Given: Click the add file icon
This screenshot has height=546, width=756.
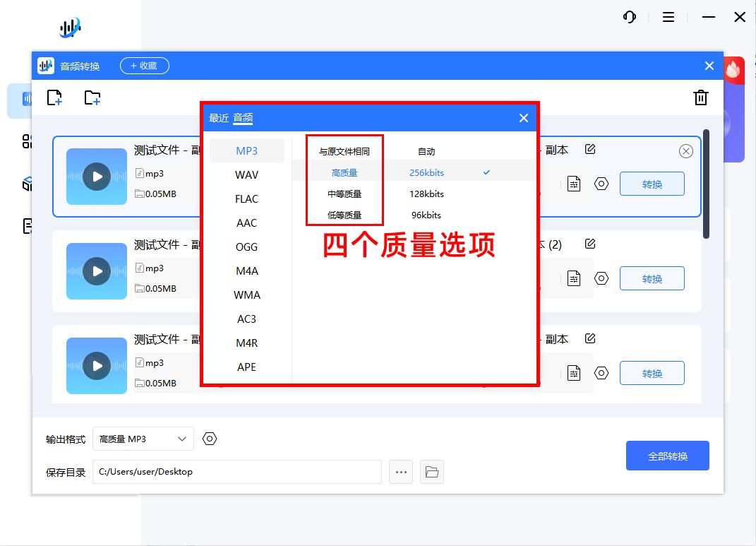Looking at the screenshot, I should point(54,99).
